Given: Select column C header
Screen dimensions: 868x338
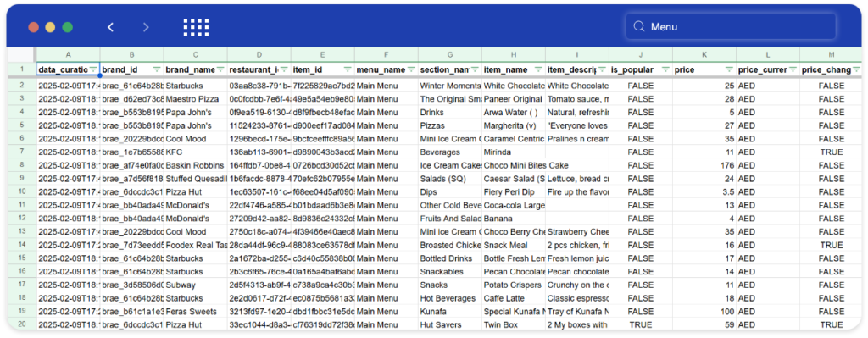Looking at the screenshot, I should pyautogui.click(x=196, y=55).
